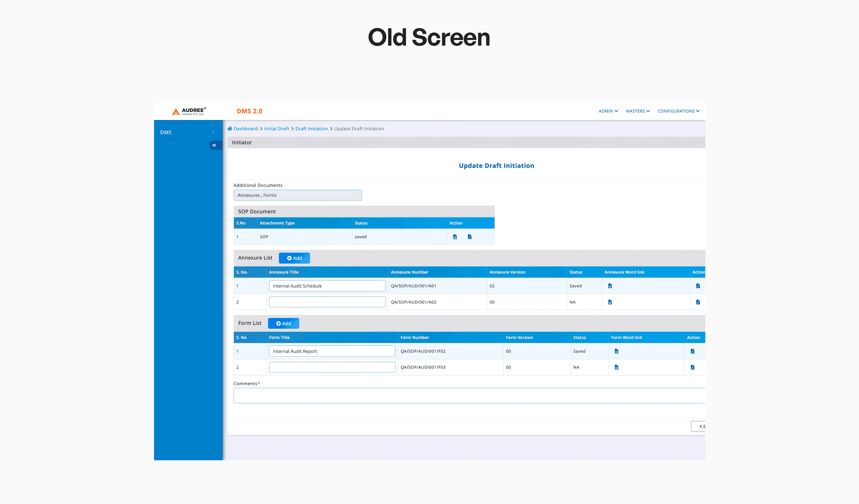This screenshot has height=504, width=859.
Task: Open Word link for form QA/SOP/AUD/001/F03
Action: [x=616, y=367]
